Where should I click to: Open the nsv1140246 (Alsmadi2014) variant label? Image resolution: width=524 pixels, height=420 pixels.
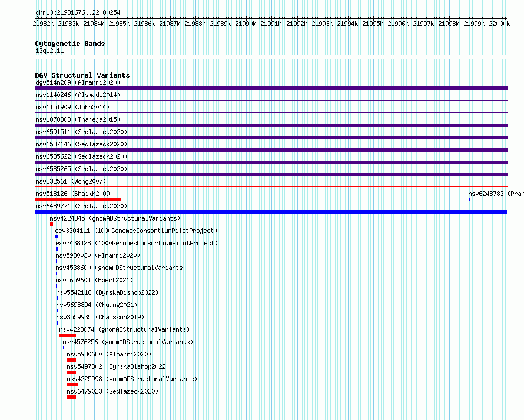[78, 95]
